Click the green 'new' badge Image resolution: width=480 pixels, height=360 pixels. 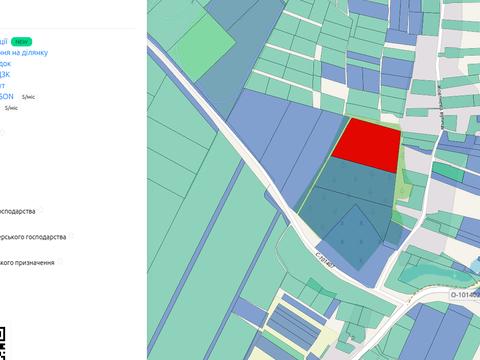pyautogui.click(x=22, y=42)
